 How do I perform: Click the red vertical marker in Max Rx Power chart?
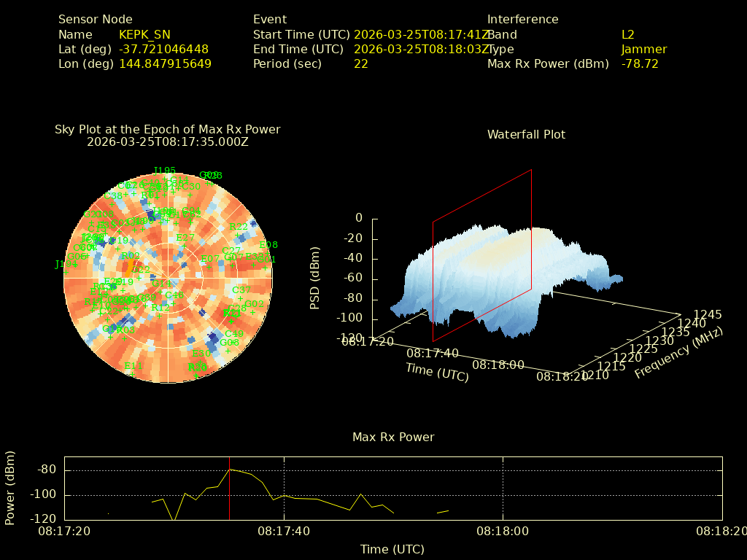pos(230,488)
